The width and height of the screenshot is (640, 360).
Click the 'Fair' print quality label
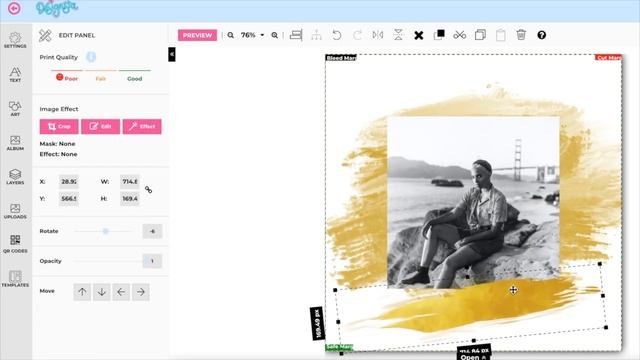(101, 79)
